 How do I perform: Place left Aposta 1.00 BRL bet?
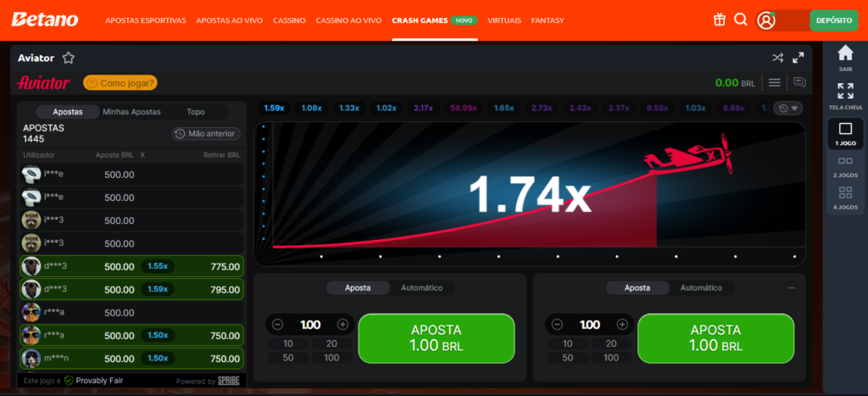437,338
